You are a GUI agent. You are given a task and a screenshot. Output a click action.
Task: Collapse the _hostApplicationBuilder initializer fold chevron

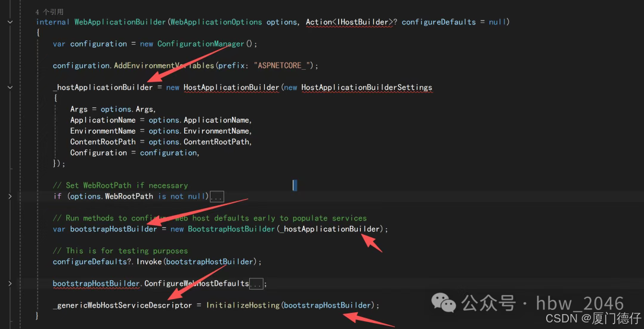pos(10,88)
